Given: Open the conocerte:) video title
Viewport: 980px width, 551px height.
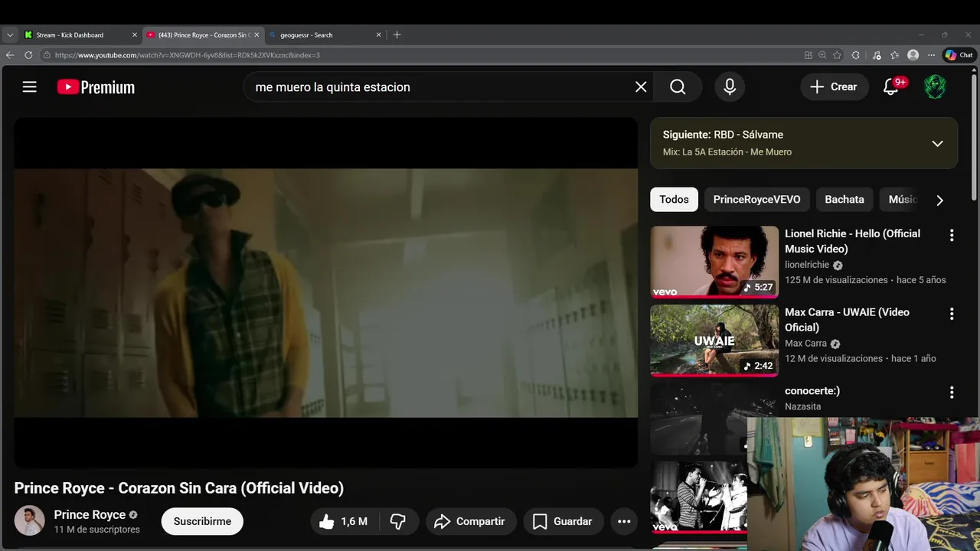Looking at the screenshot, I should click(812, 391).
